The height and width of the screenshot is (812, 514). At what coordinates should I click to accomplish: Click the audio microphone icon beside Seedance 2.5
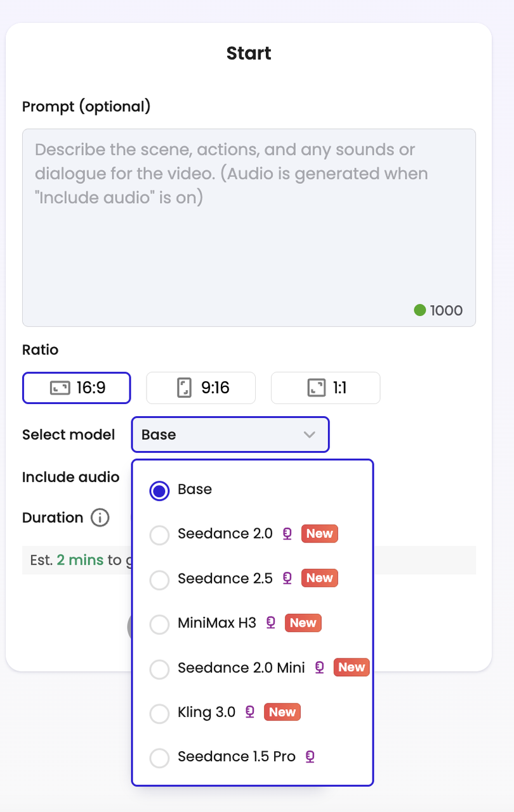click(x=287, y=579)
